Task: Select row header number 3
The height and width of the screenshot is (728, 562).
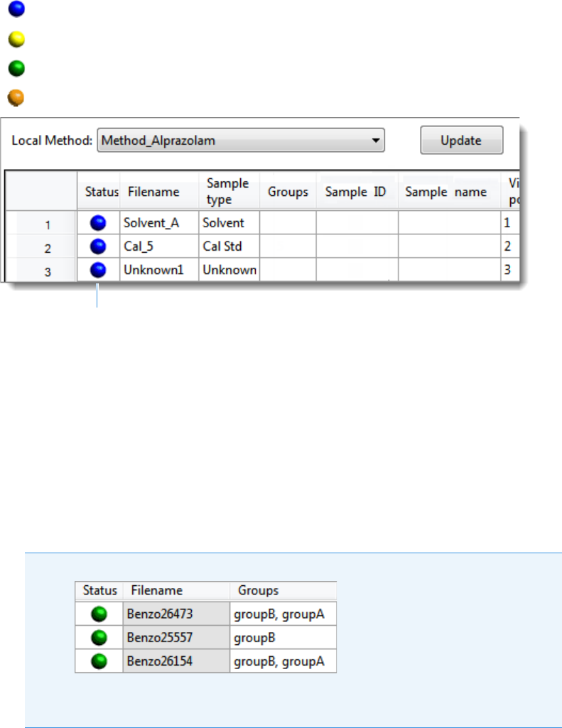Action: (41, 271)
